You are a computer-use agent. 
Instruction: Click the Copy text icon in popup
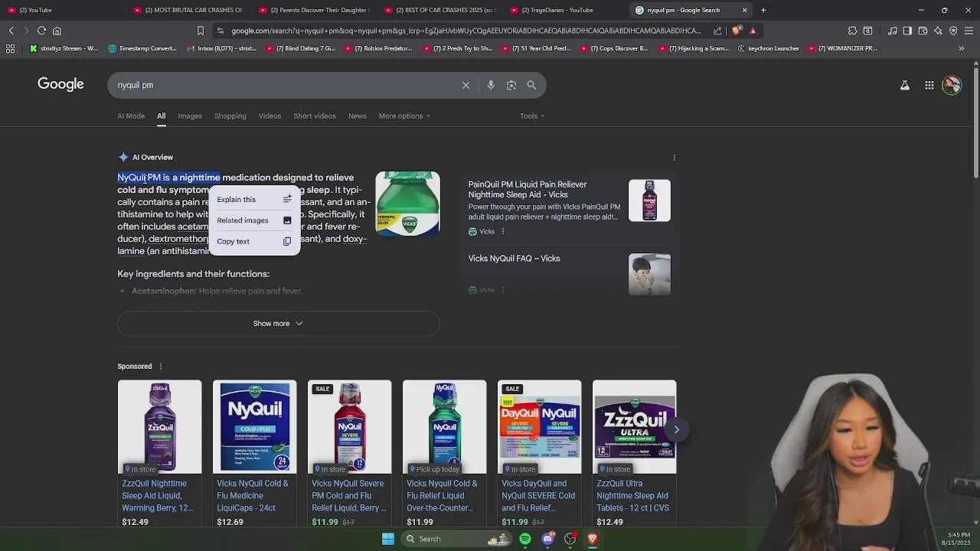[x=287, y=241]
